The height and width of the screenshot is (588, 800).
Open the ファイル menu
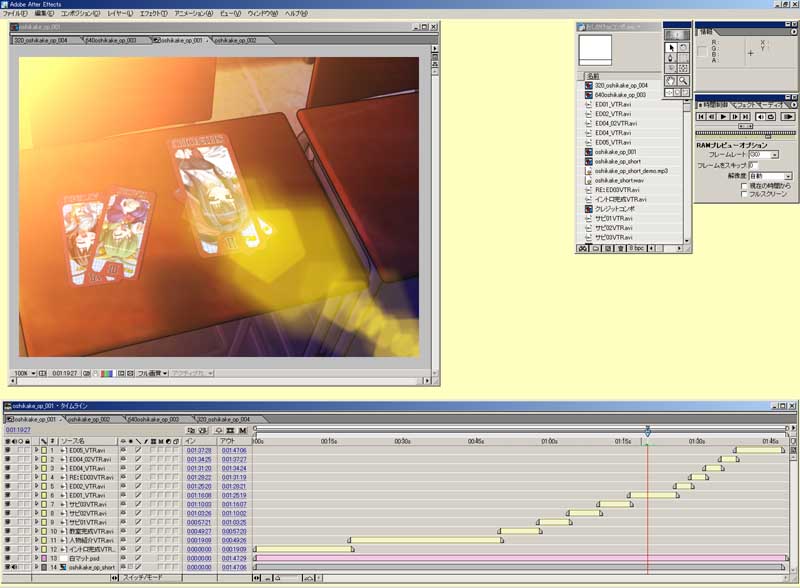point(15,14)
